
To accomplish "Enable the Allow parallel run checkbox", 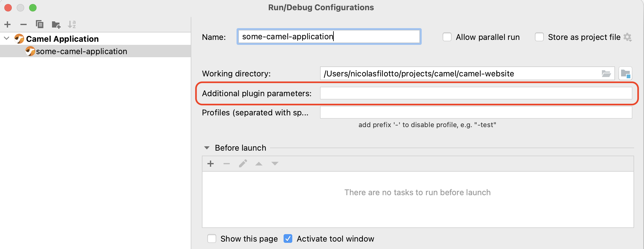I will click(447, 37).
